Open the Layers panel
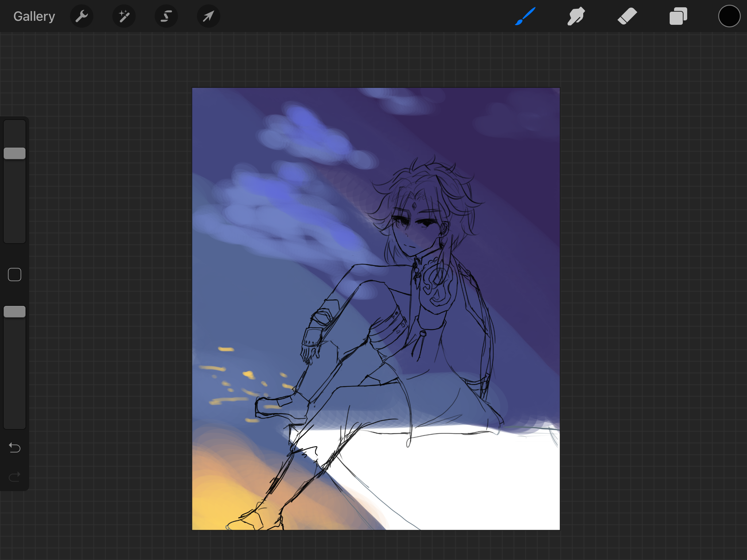747x560 pixels. (678, 16)
